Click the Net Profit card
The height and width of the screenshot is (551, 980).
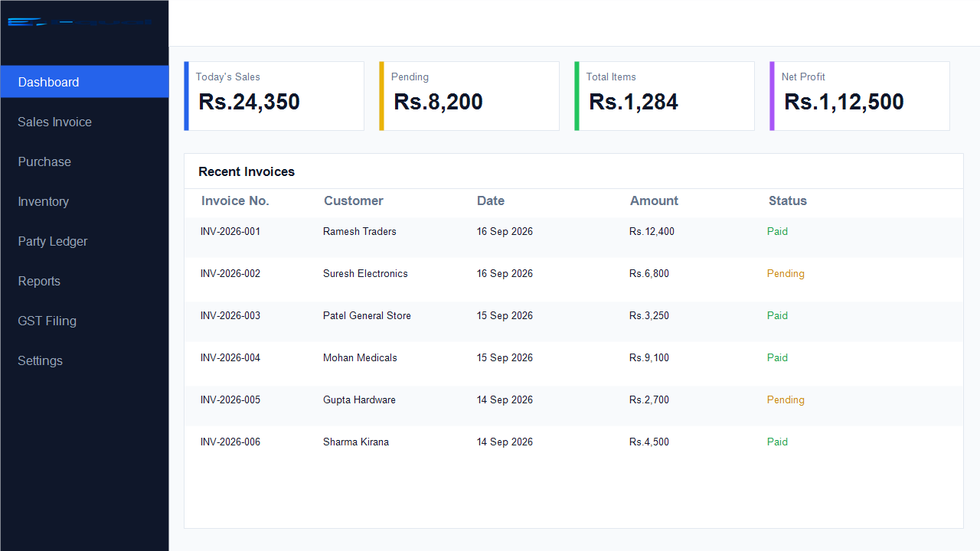pyautogui.click(x=860, y=96)
